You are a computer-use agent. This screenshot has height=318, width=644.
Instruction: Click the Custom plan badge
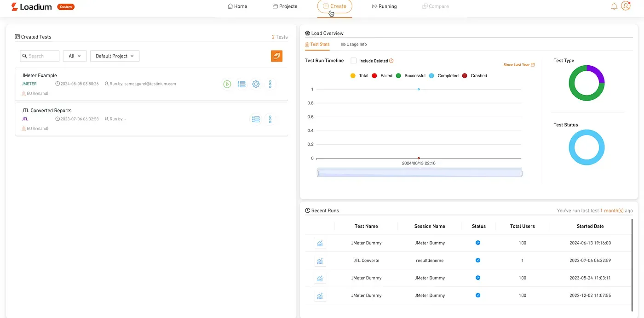66,7
